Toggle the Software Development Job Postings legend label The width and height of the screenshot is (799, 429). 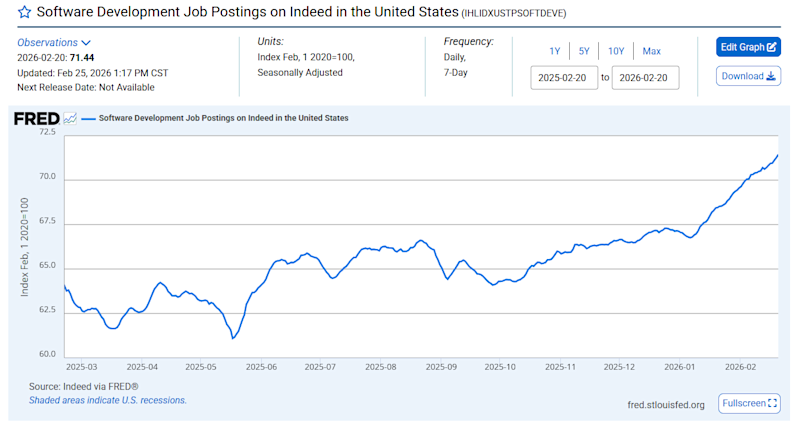coord(223,118)
